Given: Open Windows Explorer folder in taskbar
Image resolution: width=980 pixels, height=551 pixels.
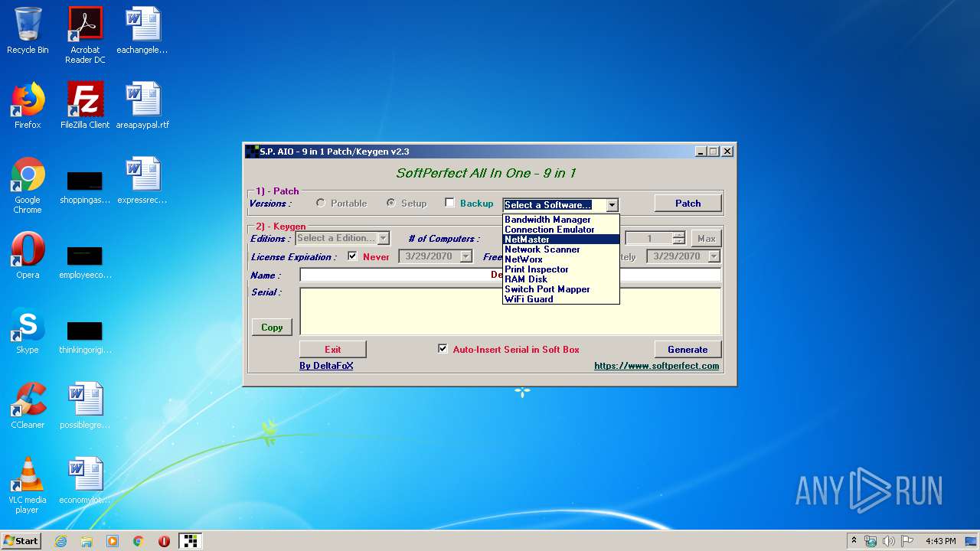Looking at the screenshot, I should coord(87,541).
